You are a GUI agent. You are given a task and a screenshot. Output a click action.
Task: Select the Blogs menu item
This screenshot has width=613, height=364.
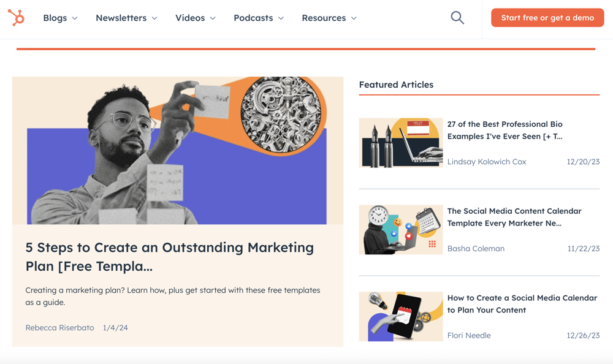[55, 18]
